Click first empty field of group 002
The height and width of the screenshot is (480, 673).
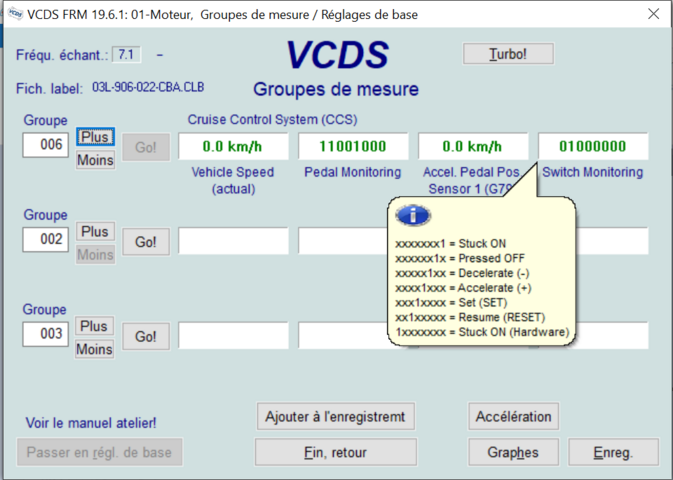233,241
